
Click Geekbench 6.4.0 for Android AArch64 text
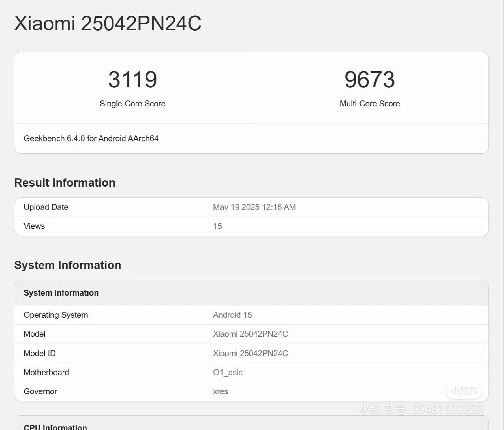click(x=91, y=139)
